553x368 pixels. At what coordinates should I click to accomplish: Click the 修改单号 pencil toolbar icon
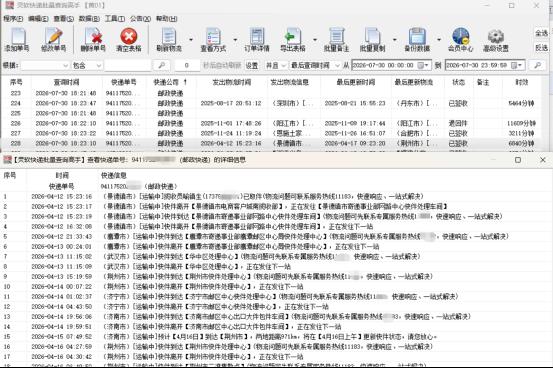click(x=53, y=40)
